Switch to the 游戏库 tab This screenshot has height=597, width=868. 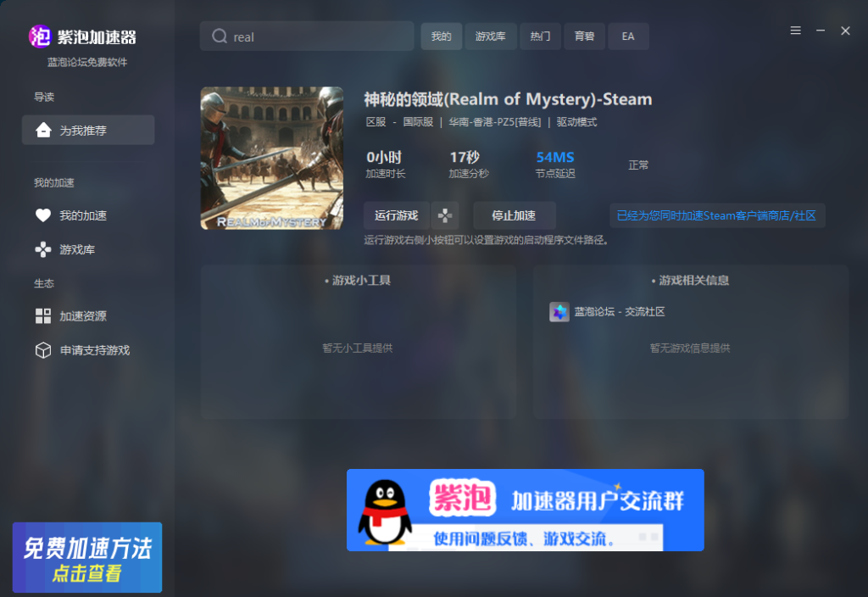coord(491,36)
